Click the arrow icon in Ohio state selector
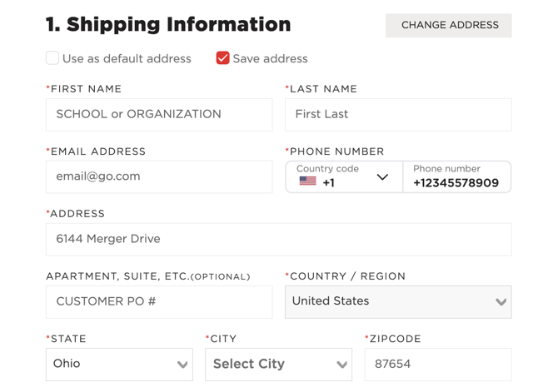 (182, 365)
